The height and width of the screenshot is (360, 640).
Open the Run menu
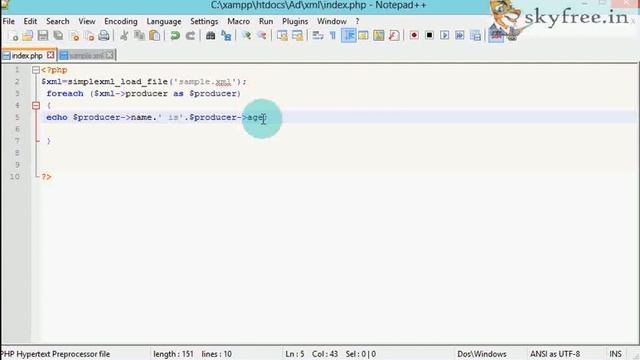pos(266,21)
